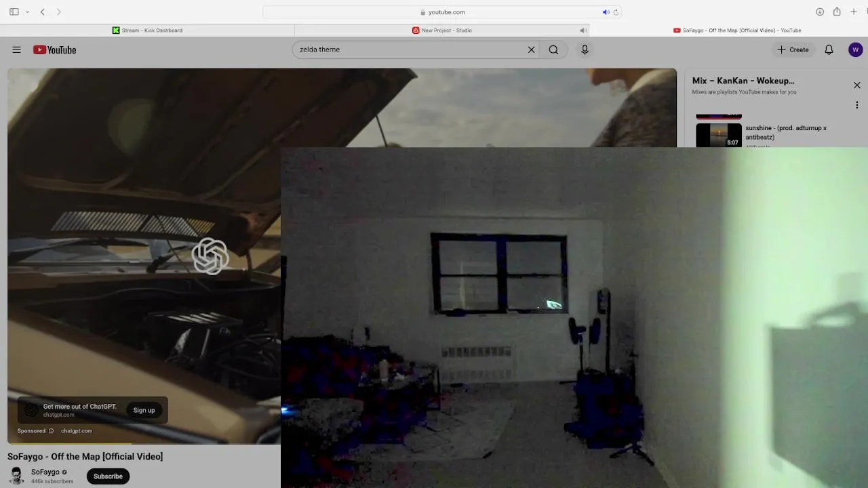Go to YouTube home via logo

pyautogui.click(x=54, y=49)
